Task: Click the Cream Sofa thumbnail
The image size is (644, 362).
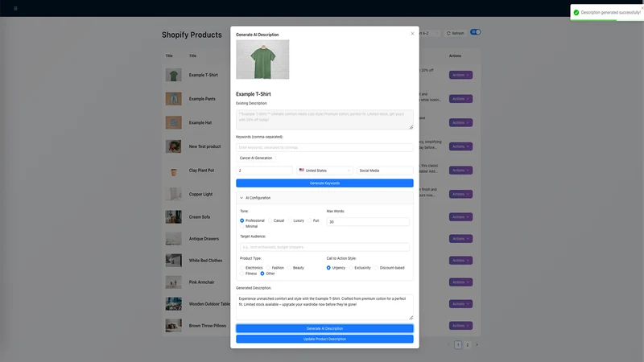Action: pos(173,216)
